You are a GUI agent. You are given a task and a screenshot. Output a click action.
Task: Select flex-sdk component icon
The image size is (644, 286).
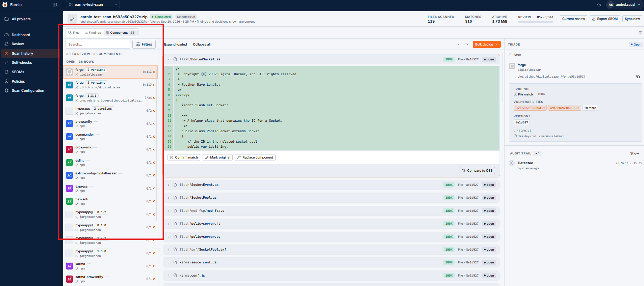tap(69, 201)
